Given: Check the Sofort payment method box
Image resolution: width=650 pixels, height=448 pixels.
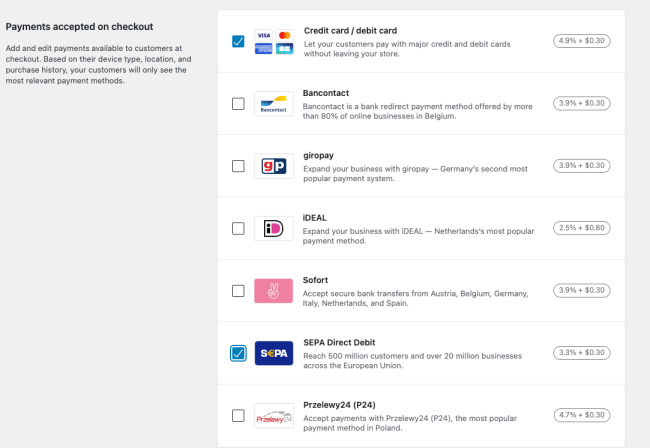Looking at the screenshot, I should coord(238,291).
